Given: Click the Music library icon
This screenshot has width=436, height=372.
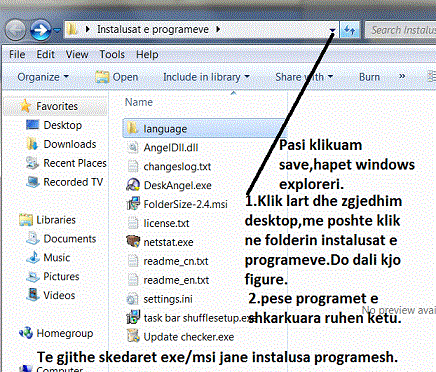Looking at the screenshot, I should click(33, 257).
